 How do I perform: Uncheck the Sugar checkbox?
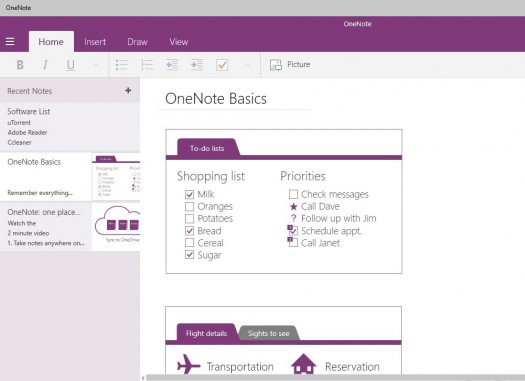[x=189, y=255]
